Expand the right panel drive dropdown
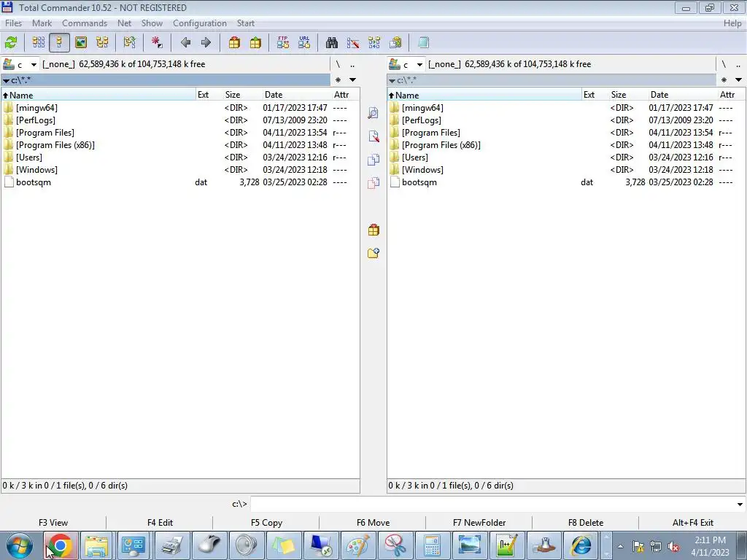This screenshot has width=747, height=560. (419, 64)
